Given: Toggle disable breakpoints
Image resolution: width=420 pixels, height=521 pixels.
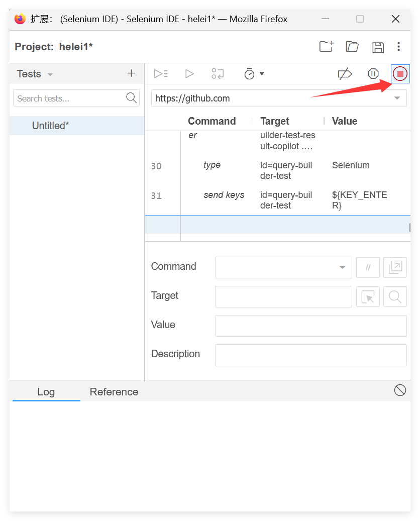Looking at the screenshot, I should point(345,74).
